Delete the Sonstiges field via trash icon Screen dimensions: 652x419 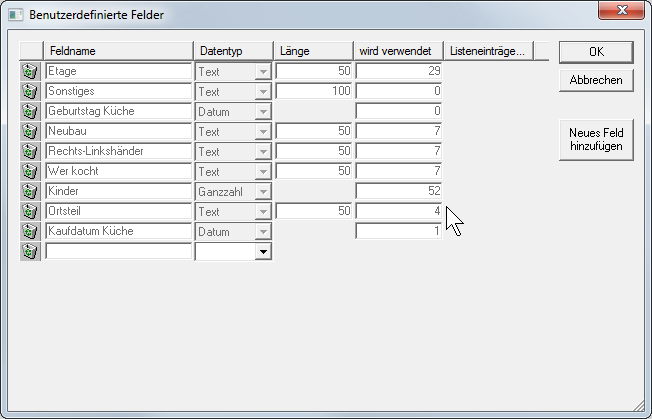[x=30, y=92]
